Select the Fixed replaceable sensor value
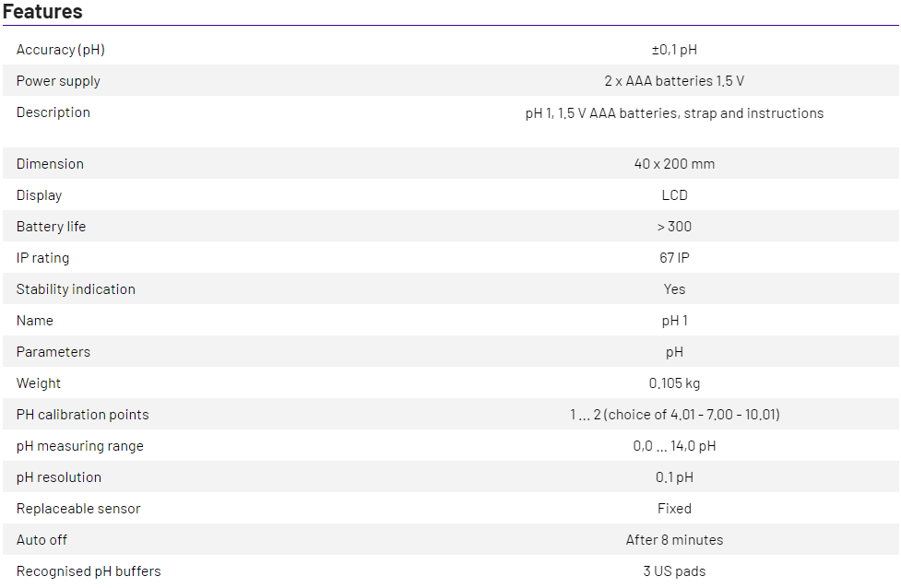 (674, 509)
